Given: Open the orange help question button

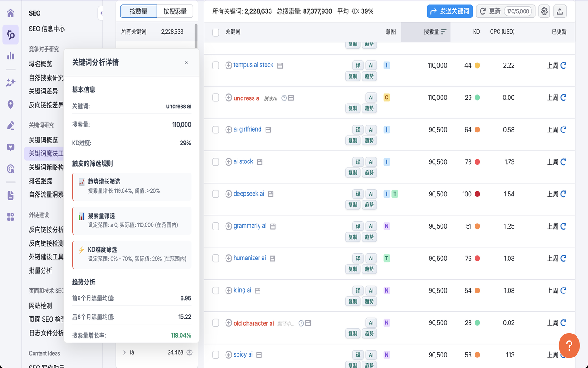Looking at the screenshot, I should (x=569, y=345).
